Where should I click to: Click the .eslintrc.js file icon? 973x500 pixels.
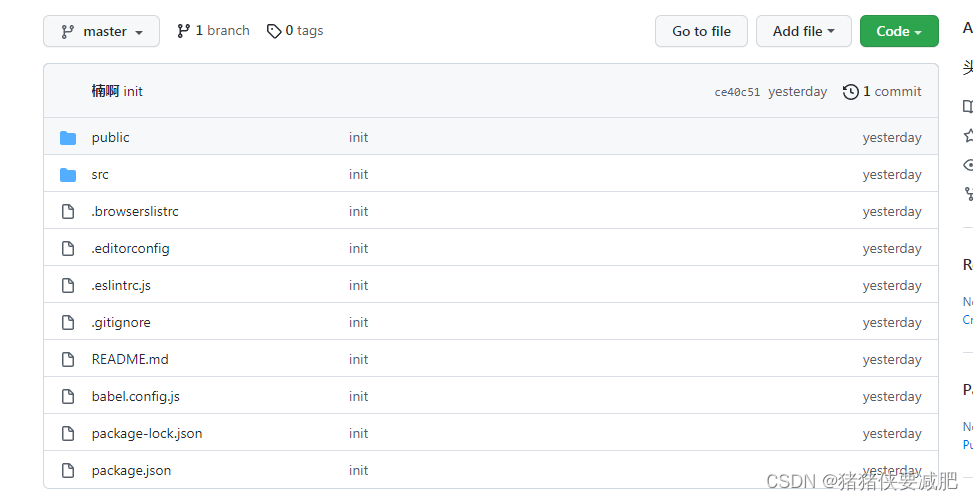click(x=68, y=285)
